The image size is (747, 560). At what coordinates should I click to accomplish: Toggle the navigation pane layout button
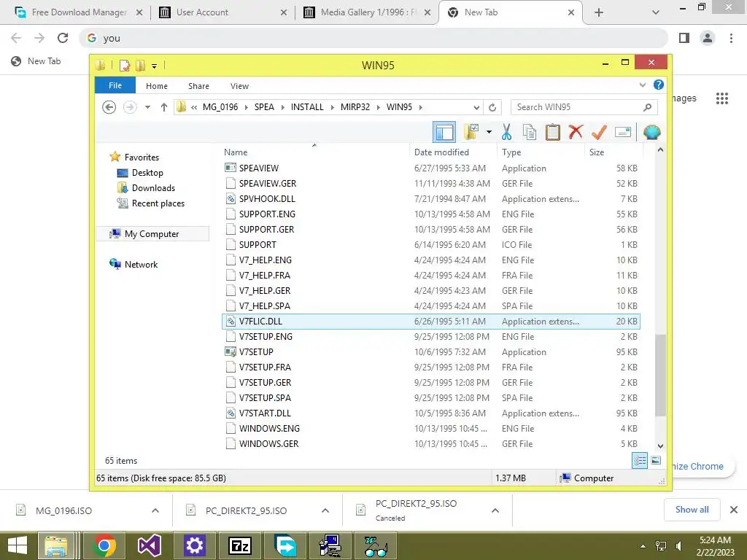[x=444, y=132]
